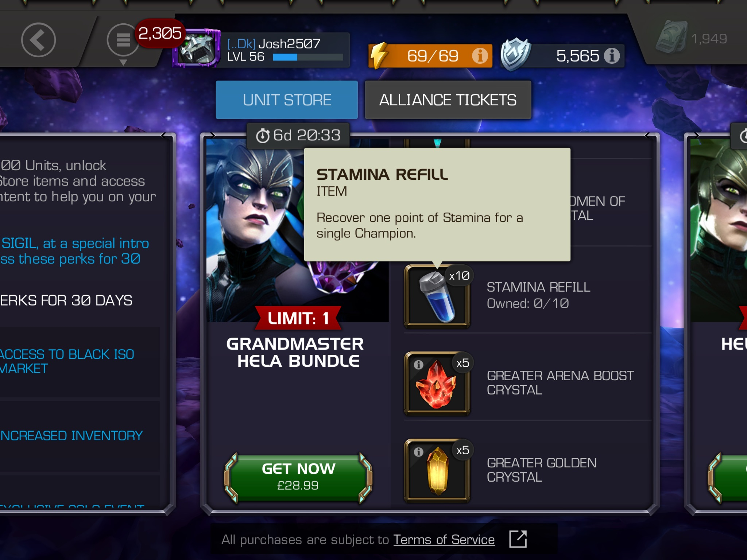This screenshot has height=560, width=747.
Task: Tap the Josh2507 player avatar
Action: (197, 48)
